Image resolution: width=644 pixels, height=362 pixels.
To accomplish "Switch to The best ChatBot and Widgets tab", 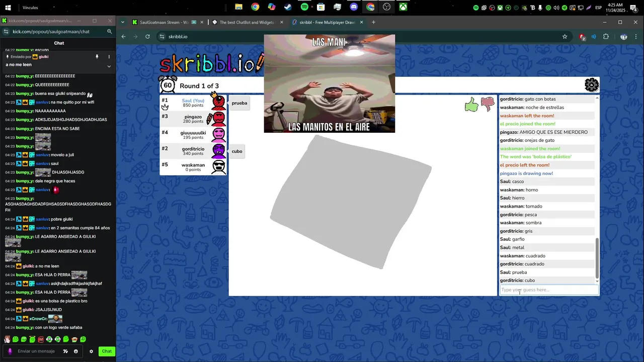I will [247, 22].
